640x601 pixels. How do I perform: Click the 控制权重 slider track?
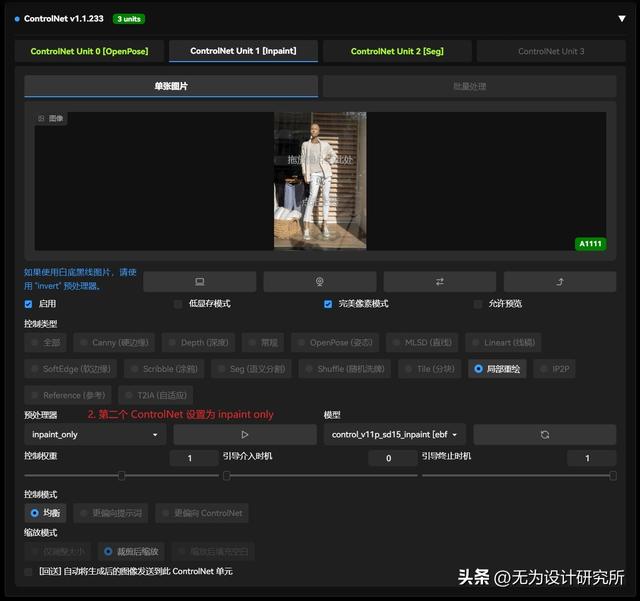120,476
